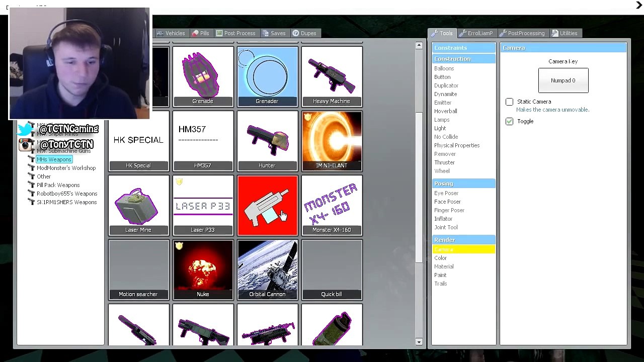This screenshot has width=644, height=362.
Task: Select the Grenader bubble icon
Action: coord(267,76)
